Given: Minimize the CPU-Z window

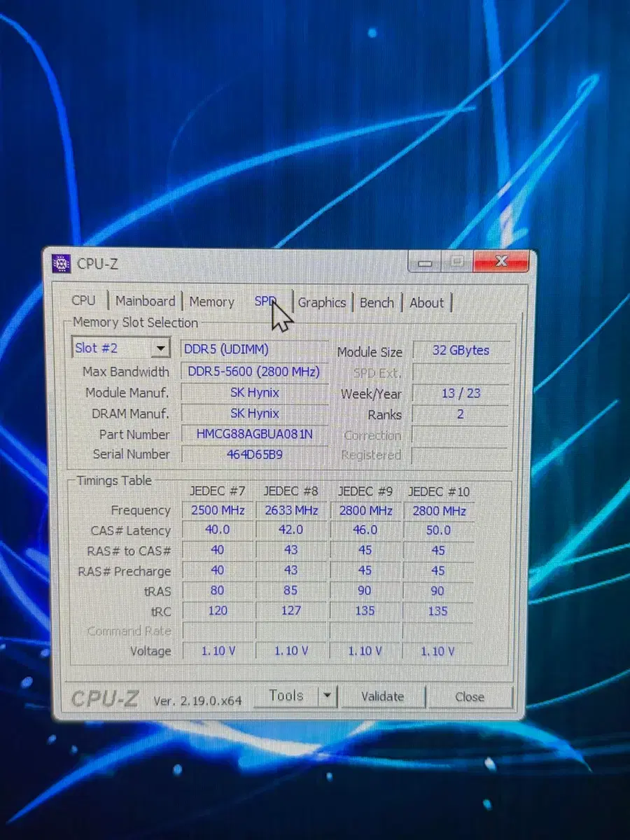Looking at the screenshot, I should (426, 263).
